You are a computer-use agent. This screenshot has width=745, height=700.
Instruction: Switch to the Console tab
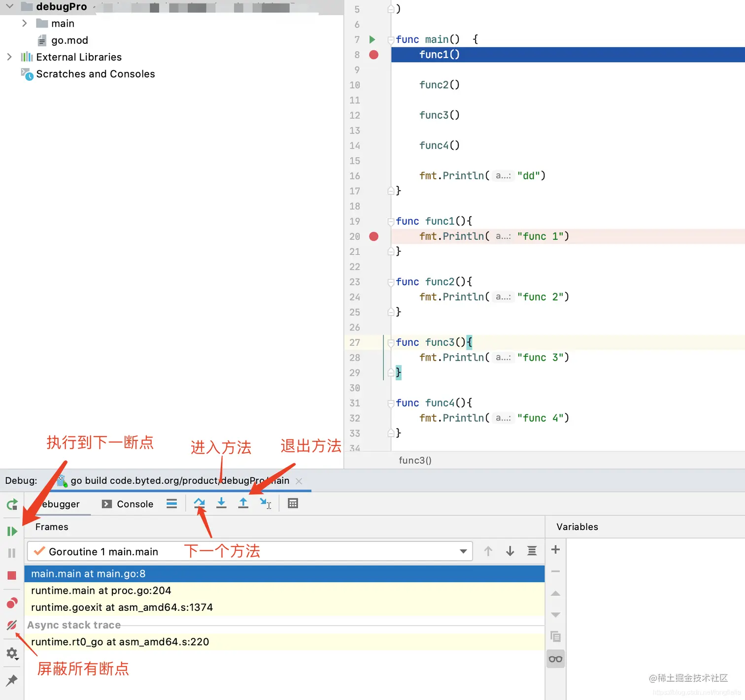(128, 504)
